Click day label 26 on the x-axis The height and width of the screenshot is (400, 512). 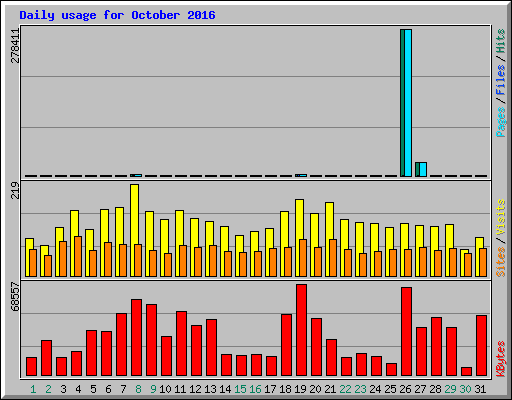(x=405, y=389)
